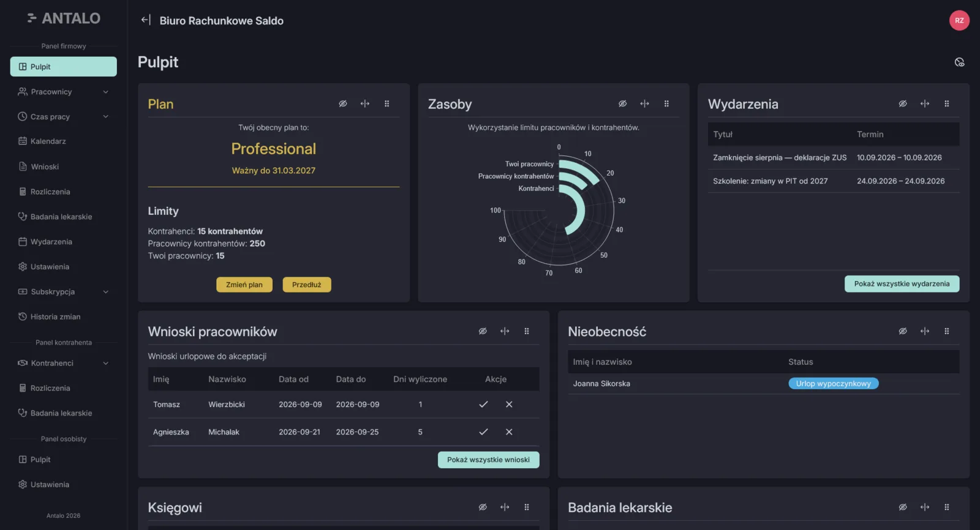The width and height of the screenshot is (980, 530).
Task: Grab the Badania lekarskie widget drag handle
Action: point(947,507)
